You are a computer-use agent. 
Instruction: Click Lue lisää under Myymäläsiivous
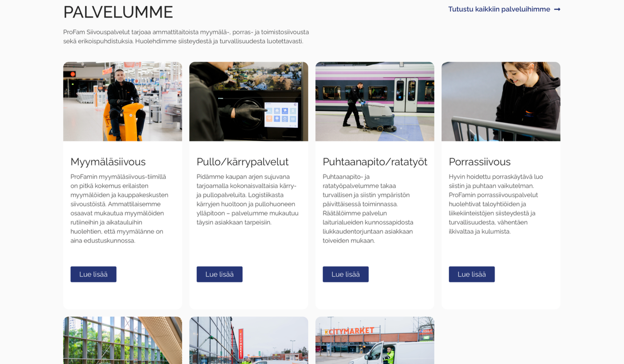click(93, 274)
